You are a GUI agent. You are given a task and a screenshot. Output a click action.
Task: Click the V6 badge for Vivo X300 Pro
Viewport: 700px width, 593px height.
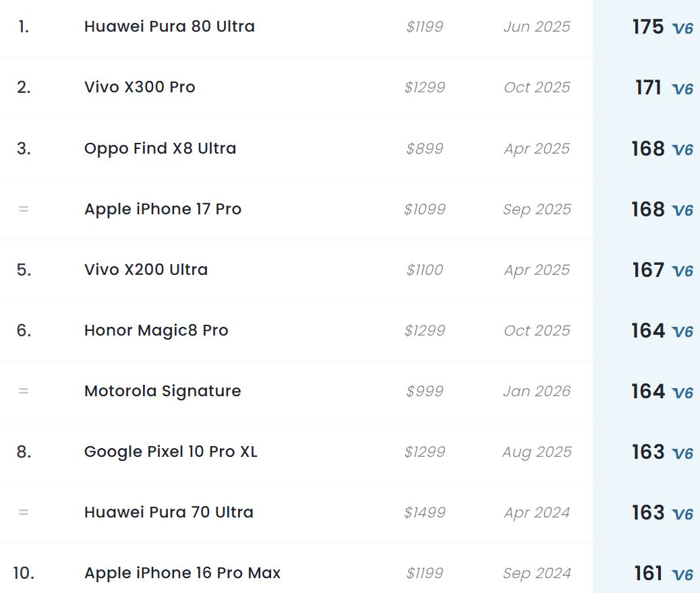(682, 89)
